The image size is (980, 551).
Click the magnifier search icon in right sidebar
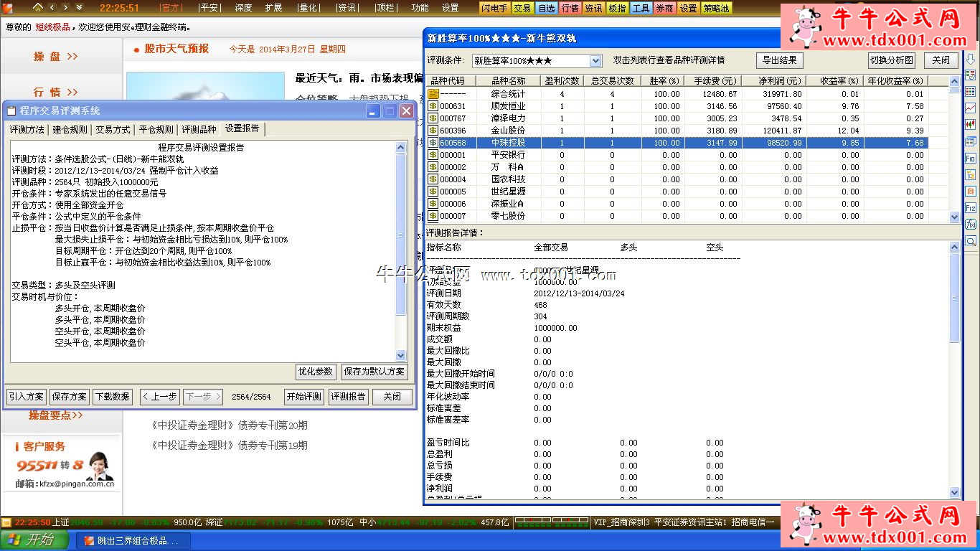971,241
